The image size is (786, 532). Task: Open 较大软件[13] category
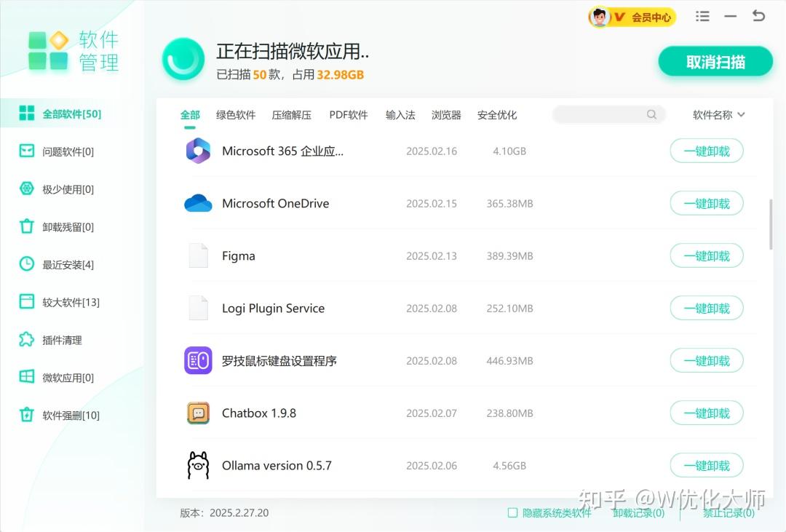pyautogui.click(x=71, y=302)
